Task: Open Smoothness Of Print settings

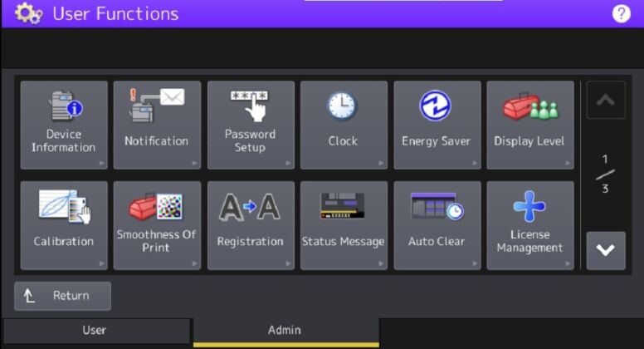Action: [157, 225]
